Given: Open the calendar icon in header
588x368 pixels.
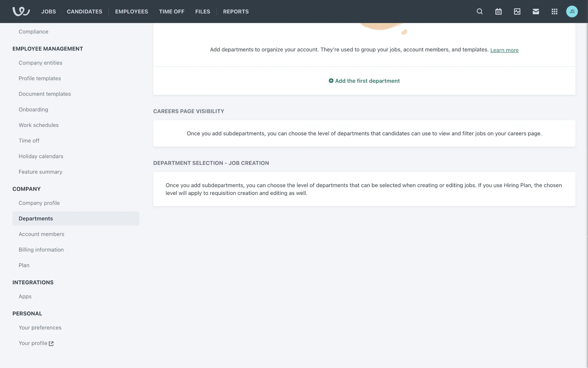Looking at the screenshot, I should point(498,11).
